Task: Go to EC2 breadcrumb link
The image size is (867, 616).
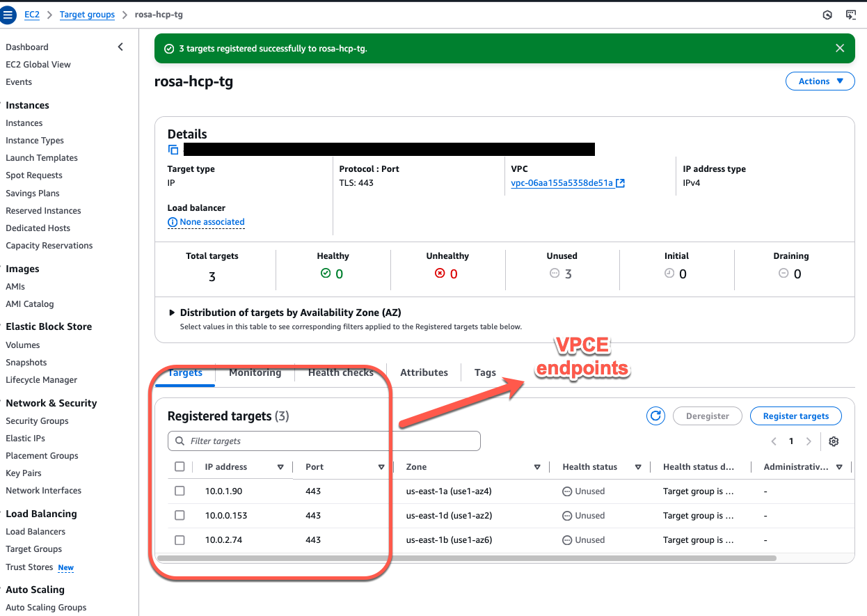Action: 32,15
